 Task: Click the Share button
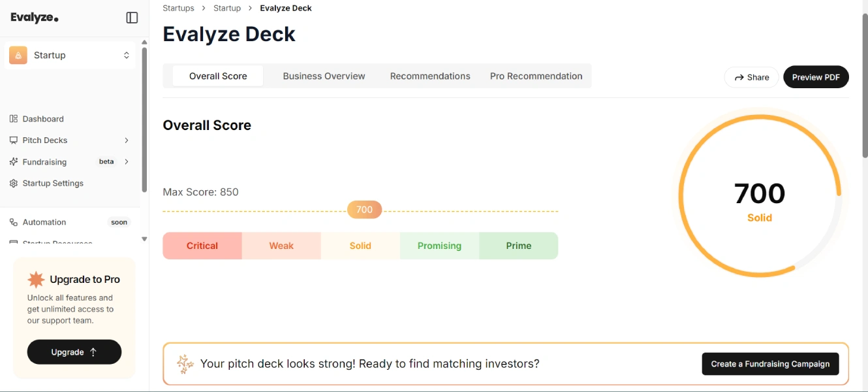click(751, 77)
